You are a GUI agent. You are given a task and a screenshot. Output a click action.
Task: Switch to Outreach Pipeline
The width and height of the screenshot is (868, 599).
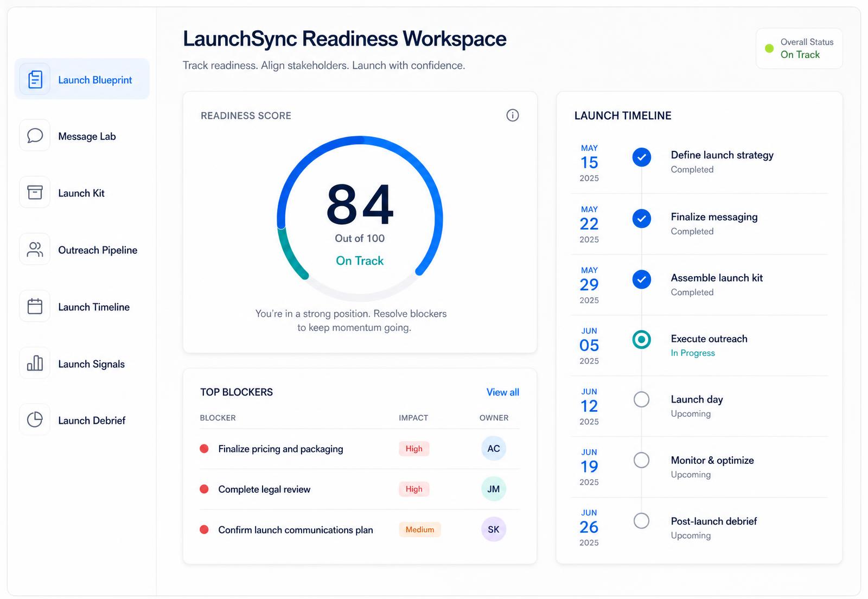coord(82,250)
